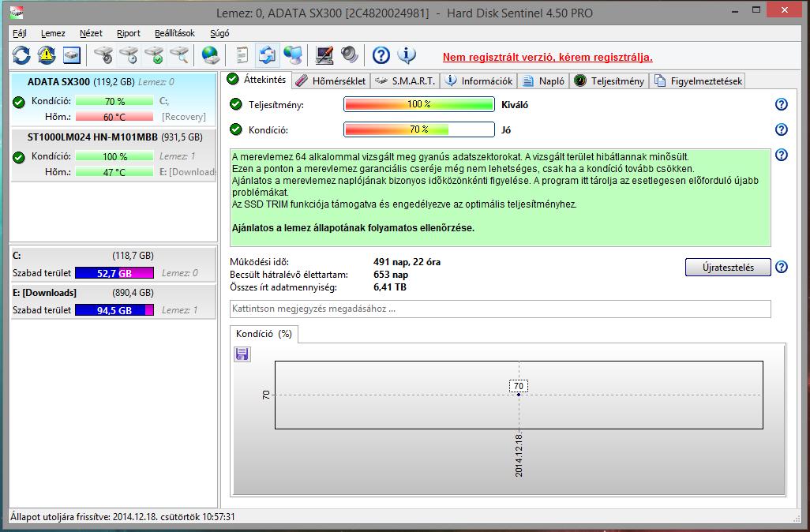Click the '[Recovery]' label under ADATA disk
This screenshot has height=532, width=810.
[183, 117]
